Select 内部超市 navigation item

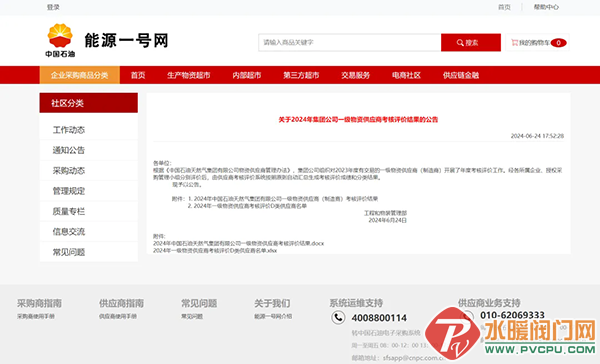pos(247,75)
